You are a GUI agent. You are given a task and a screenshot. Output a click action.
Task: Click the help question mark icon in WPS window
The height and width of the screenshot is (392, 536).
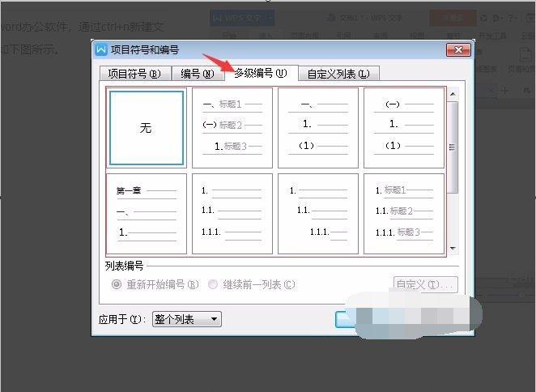tap(510, 18)
